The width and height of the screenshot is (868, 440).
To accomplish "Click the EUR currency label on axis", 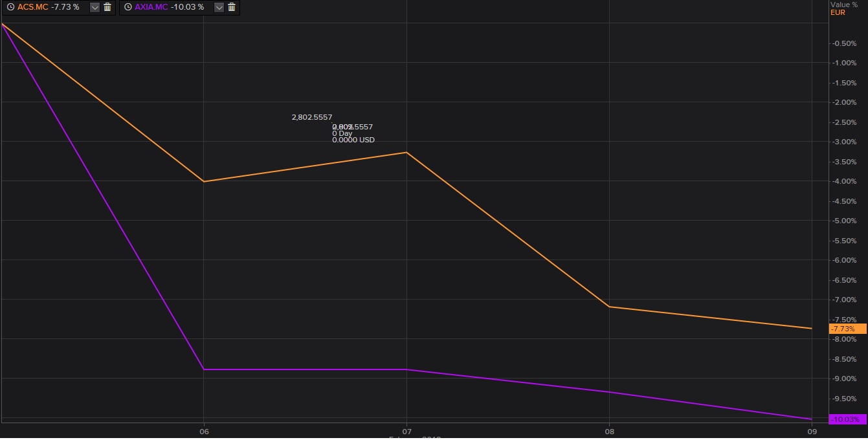I will (838, 12).
